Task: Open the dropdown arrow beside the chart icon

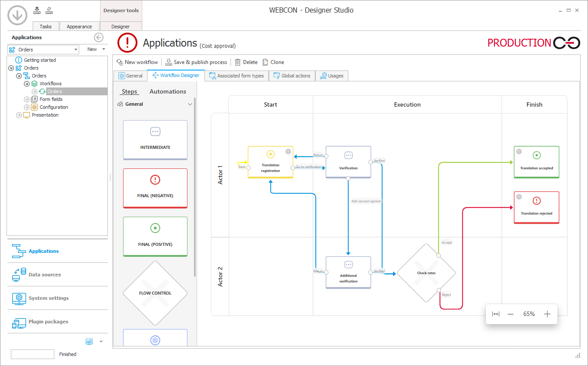Action: pyautogui.click(x=101, y=342)
